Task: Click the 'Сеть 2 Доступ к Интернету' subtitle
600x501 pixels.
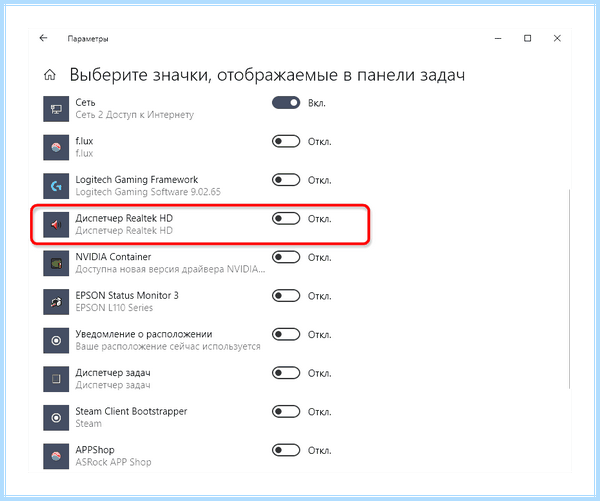Action: tap(134, 115)
